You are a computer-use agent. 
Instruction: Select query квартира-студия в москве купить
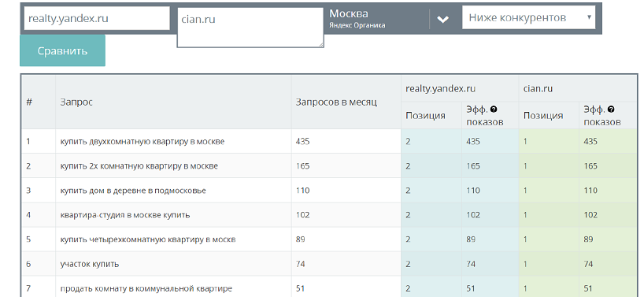[x=125, y=215]
